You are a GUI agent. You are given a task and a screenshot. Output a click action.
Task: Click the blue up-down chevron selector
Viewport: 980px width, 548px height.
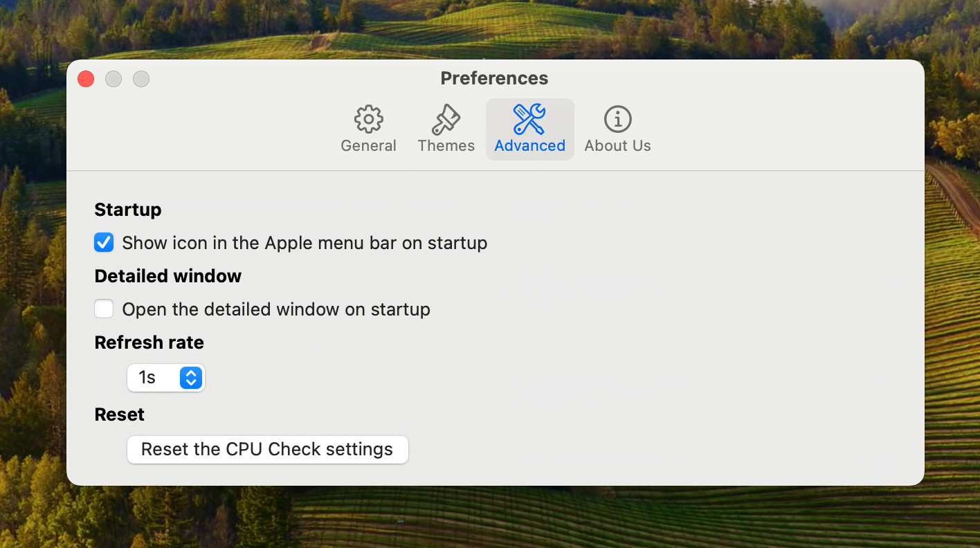click(x=190, y=378)
